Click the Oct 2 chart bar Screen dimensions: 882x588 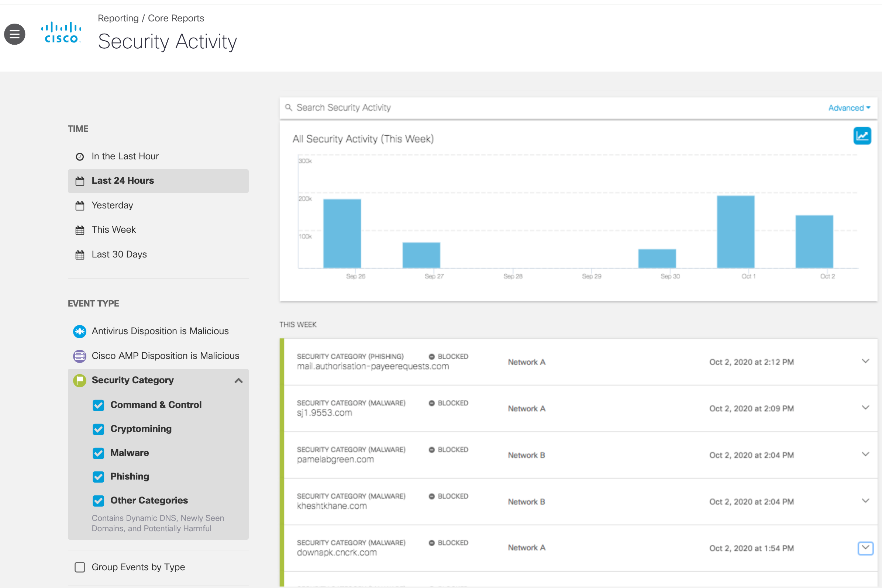point(814,242)
